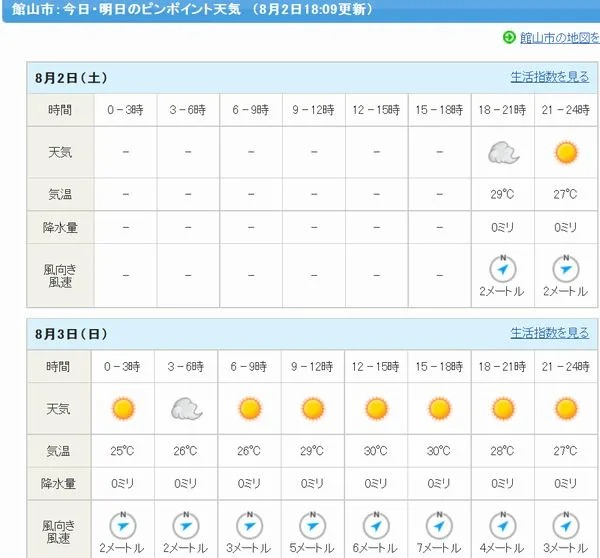Click 6メートル wind speed on 8月3日
This screenshot has width=600, height=558.
tap(375, 548)
